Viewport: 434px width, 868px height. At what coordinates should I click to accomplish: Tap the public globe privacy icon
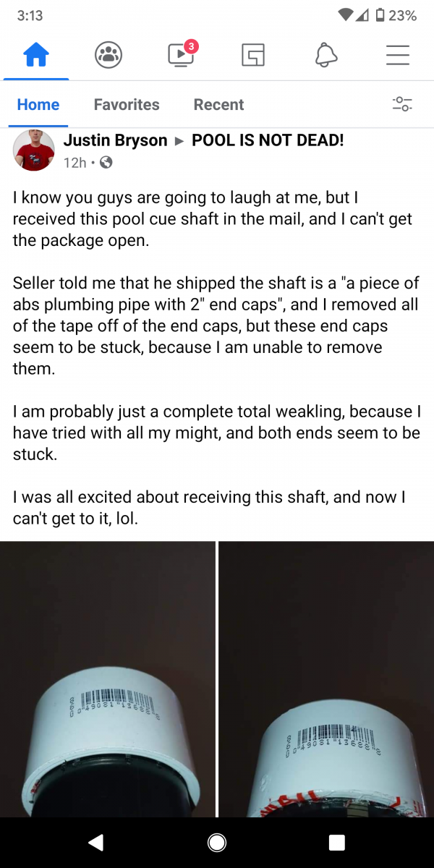click(106, 163)
